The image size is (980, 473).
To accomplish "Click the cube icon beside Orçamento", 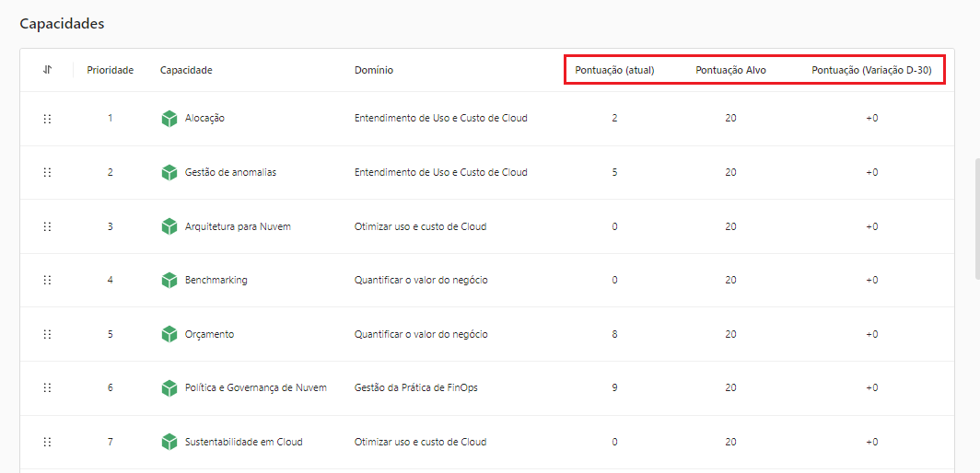I will [x=169, y=334].
